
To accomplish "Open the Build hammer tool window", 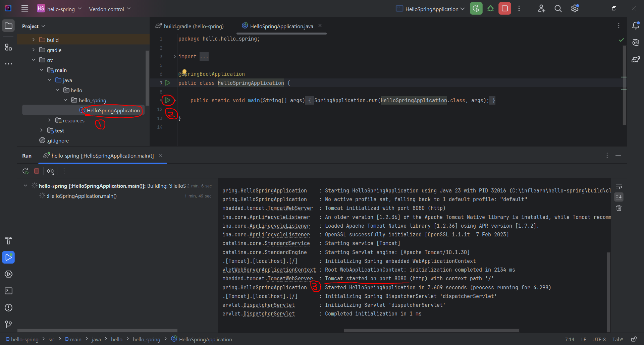I will (x=8, y=240).
